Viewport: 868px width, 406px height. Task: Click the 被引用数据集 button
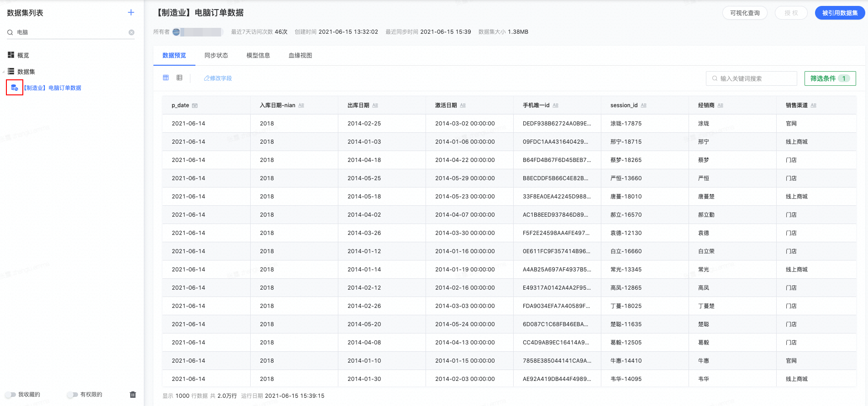[840, 13]
